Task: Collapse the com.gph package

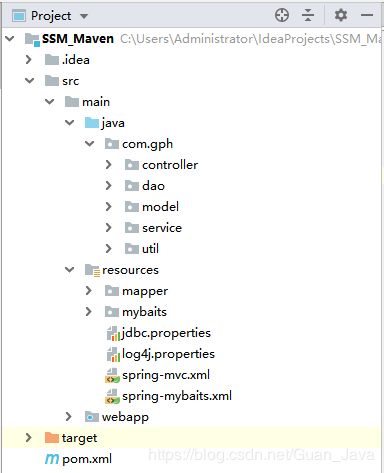Action: tap(89, 144)
